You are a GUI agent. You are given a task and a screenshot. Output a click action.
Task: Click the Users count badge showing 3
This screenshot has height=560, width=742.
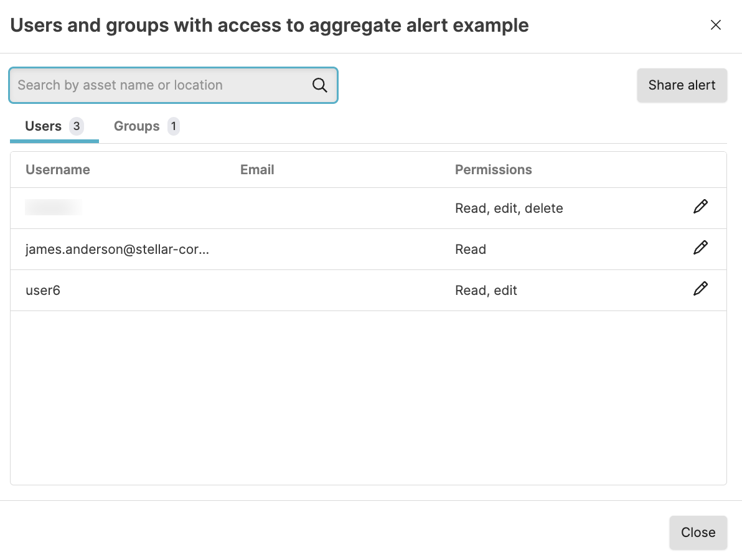pyautogui.click(x=77, y=126)
